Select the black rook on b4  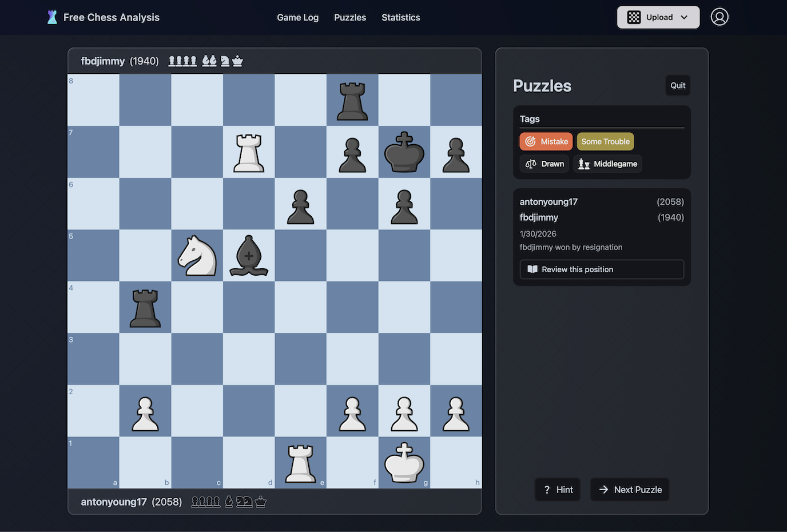pos(145,308)
